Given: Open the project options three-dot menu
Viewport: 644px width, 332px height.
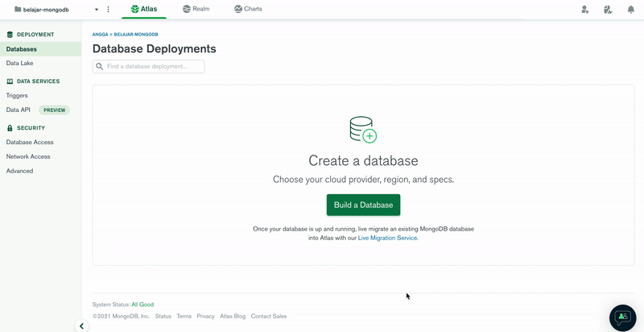Looking at the screenshot, I should pos(109,9).
